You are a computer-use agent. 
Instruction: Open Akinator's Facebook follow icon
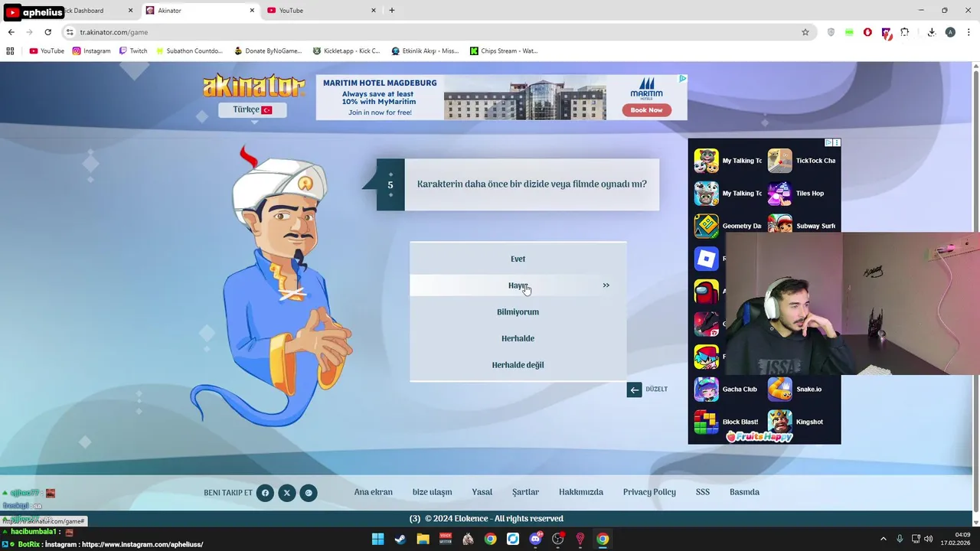(x=265, y=493)
